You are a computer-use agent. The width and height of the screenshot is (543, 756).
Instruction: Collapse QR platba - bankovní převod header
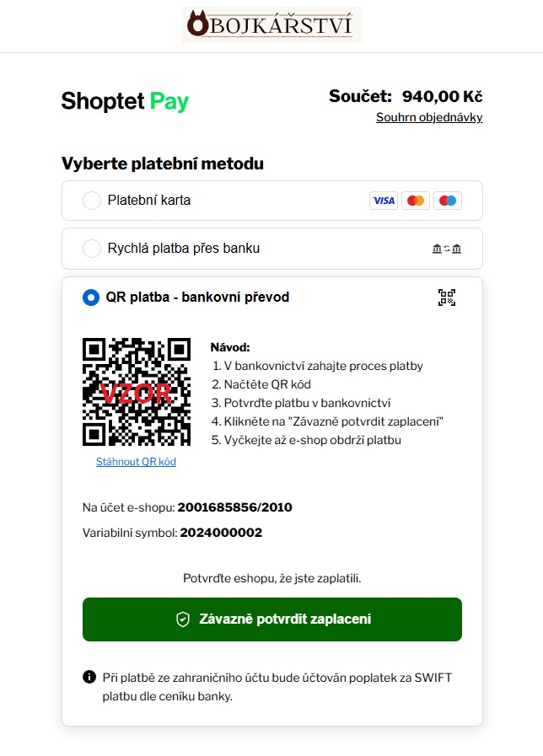272,298
